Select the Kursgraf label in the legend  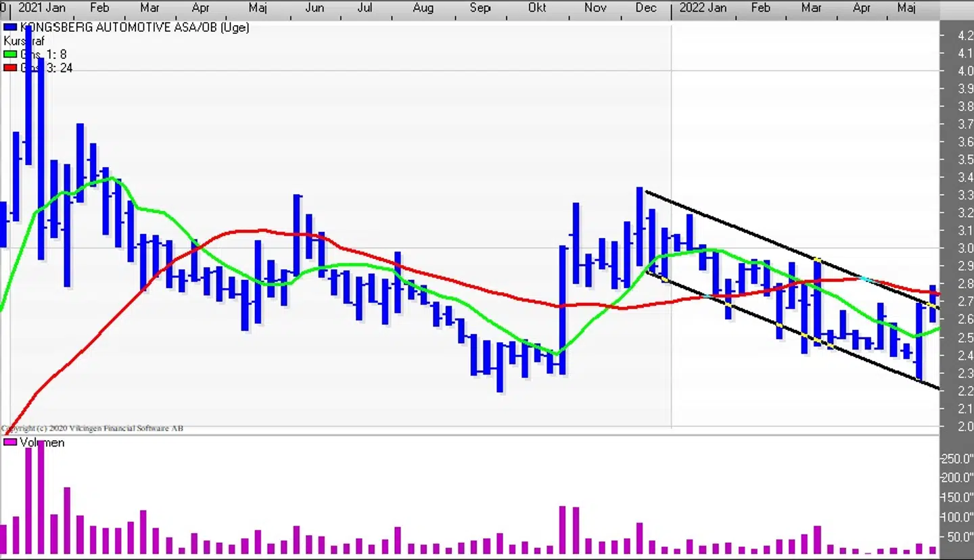[x=24, y=41]
